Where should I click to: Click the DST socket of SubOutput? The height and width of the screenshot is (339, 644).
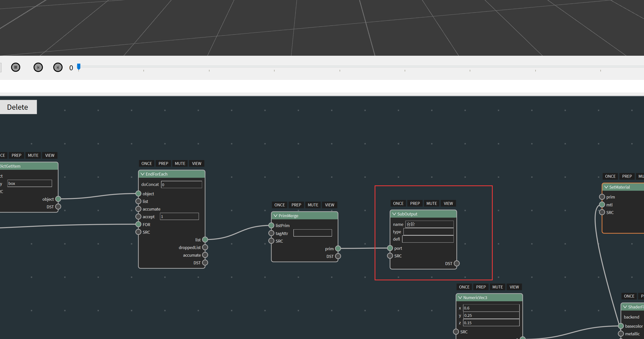[457, 264]
